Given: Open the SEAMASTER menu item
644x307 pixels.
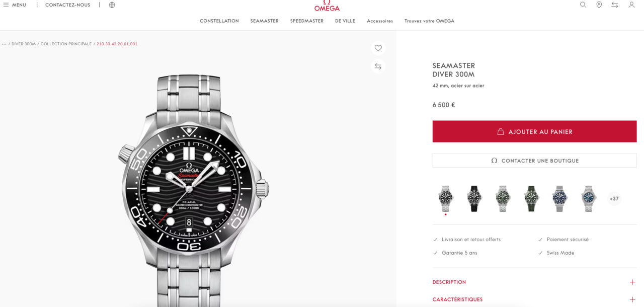Looking at the screenshot, I should tap(264, 21).
